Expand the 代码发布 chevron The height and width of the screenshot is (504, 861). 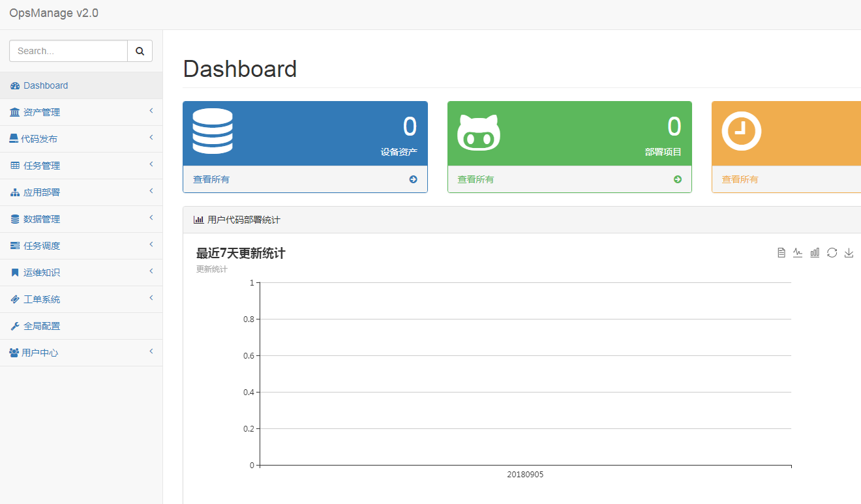tap(151, 138)
